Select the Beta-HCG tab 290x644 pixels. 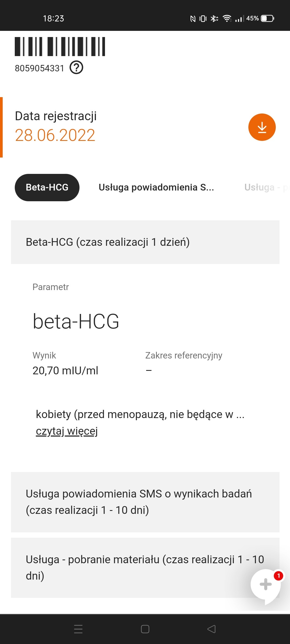pos(47,187)
